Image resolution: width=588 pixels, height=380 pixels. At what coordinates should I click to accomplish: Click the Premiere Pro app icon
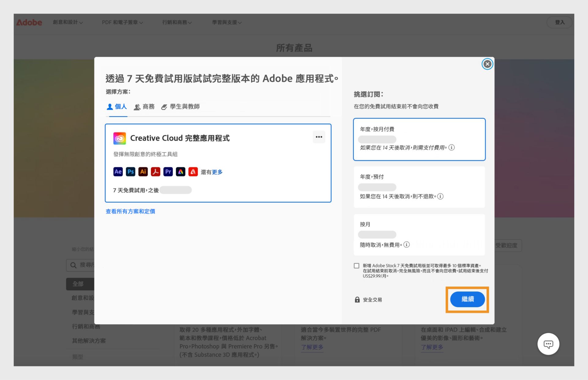(168, 172)
